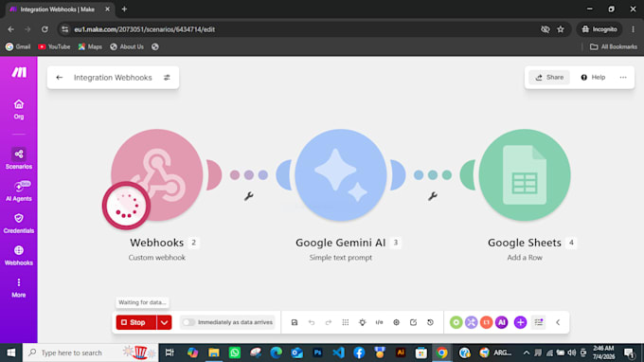Click the number 3 badge beside Google Gemini AI
The image size is (644, 362).
tap(396, 243)
